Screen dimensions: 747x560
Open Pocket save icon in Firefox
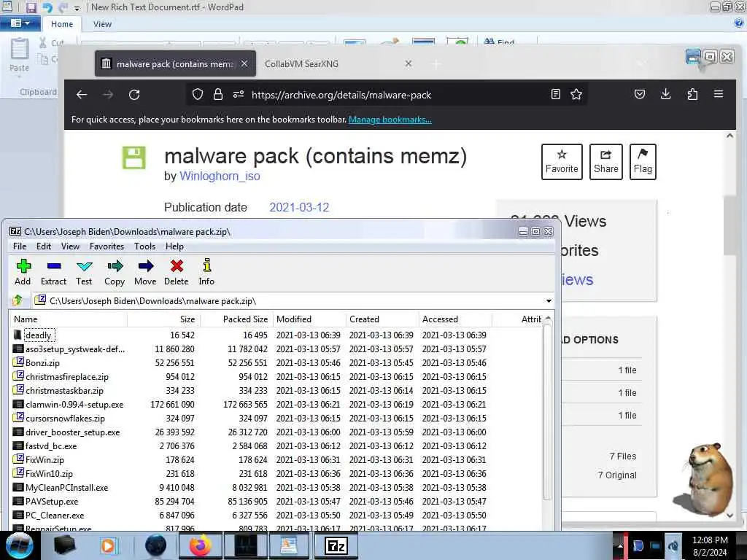tap(640, 94)
